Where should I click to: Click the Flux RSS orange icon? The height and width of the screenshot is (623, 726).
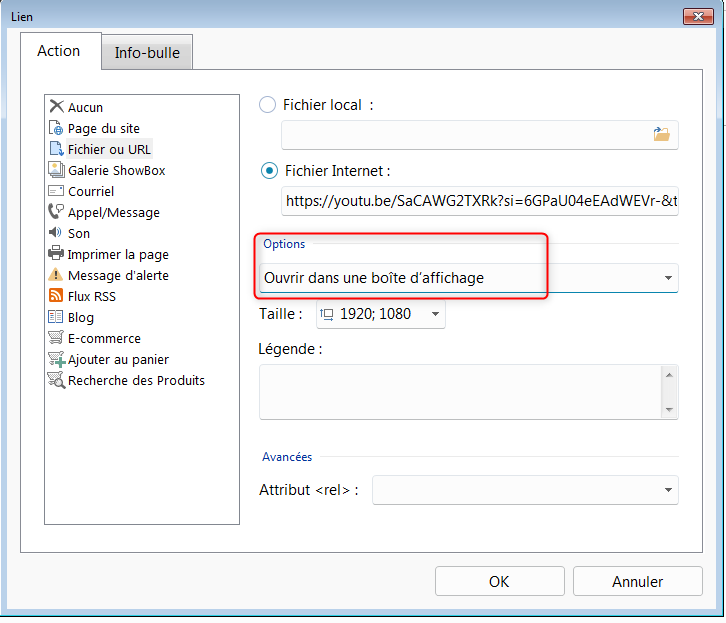(x=56, y=295)
